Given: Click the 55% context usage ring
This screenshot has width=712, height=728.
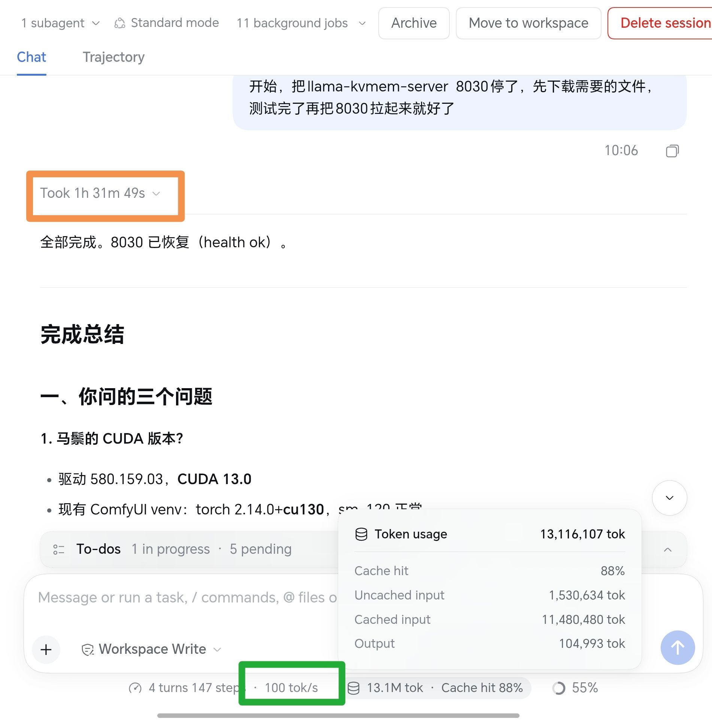Looking at the screenshot, I should point(558,688).
